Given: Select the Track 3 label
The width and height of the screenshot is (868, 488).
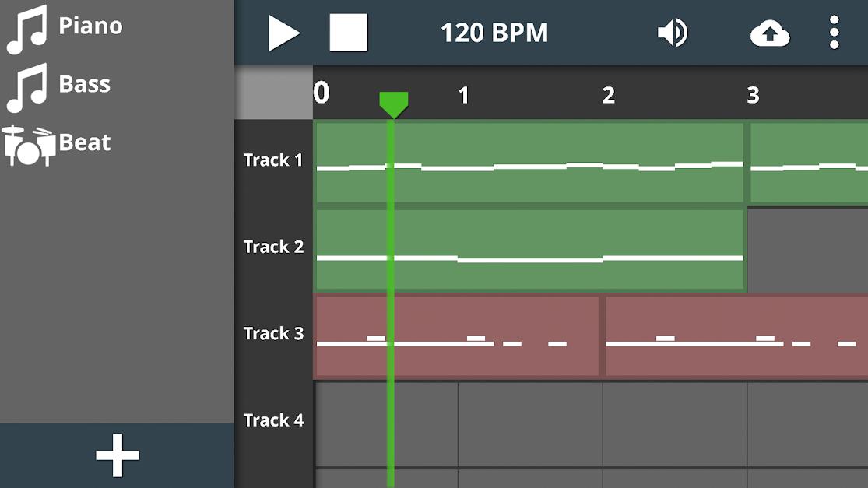Looking at the screenshot, I should point(273,333).
